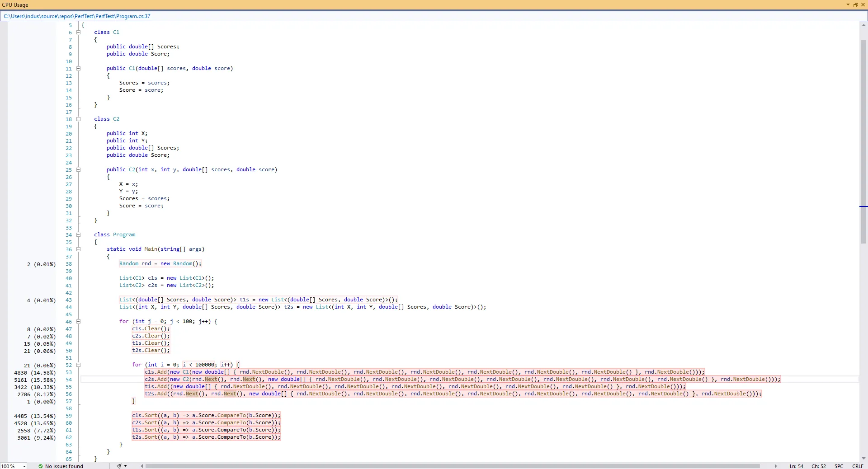Click the vertical scrollbar up arrow

tap(863, 25)
